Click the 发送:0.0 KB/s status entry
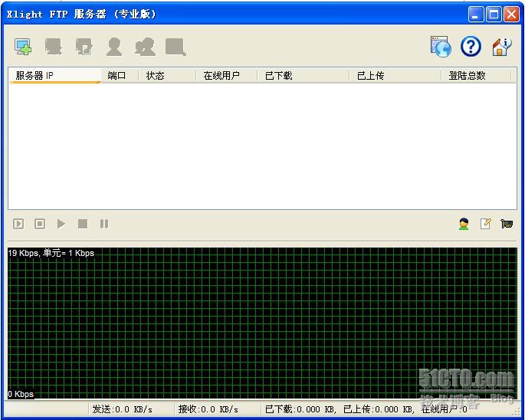Image resolution: width=525 pixels, height=420 pixels. point(122,409)
